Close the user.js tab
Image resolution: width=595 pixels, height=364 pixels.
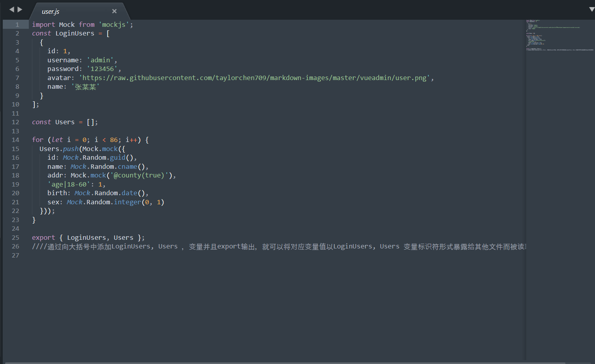coord(114,11)
